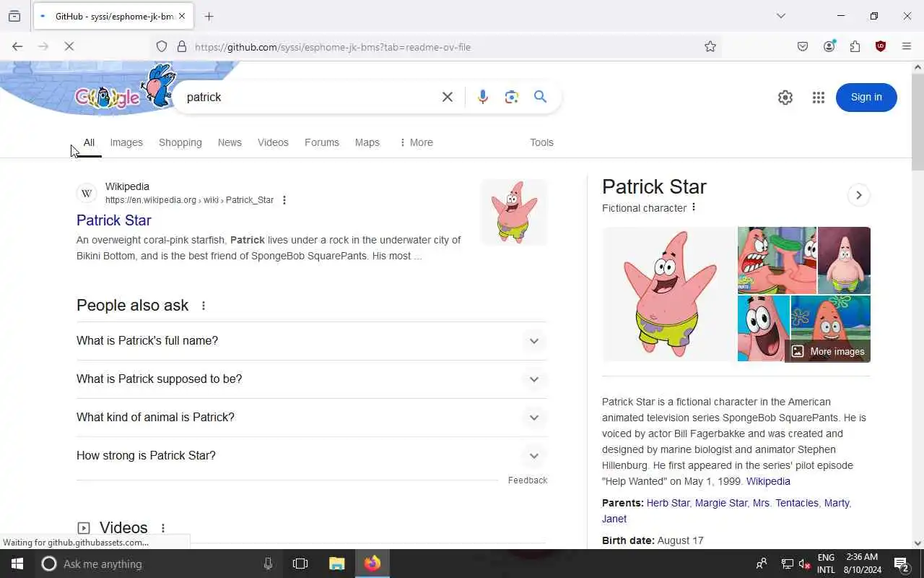The height and width of the screenshot is (578, 924).
Task: Go back to the previous page
Action: click(x=17, y=47)
